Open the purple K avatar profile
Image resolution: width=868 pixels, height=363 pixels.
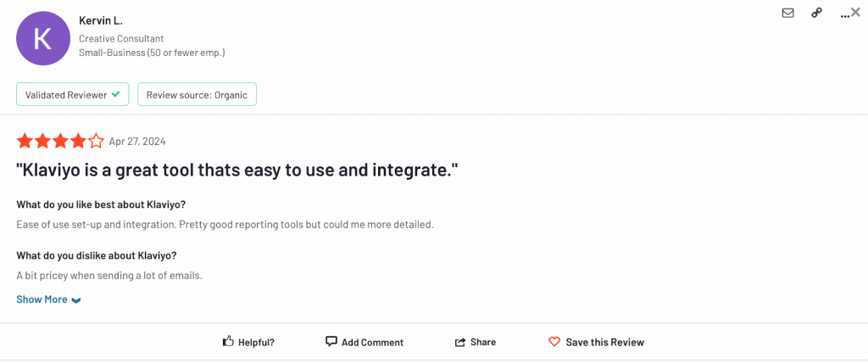tap(42, 38)
